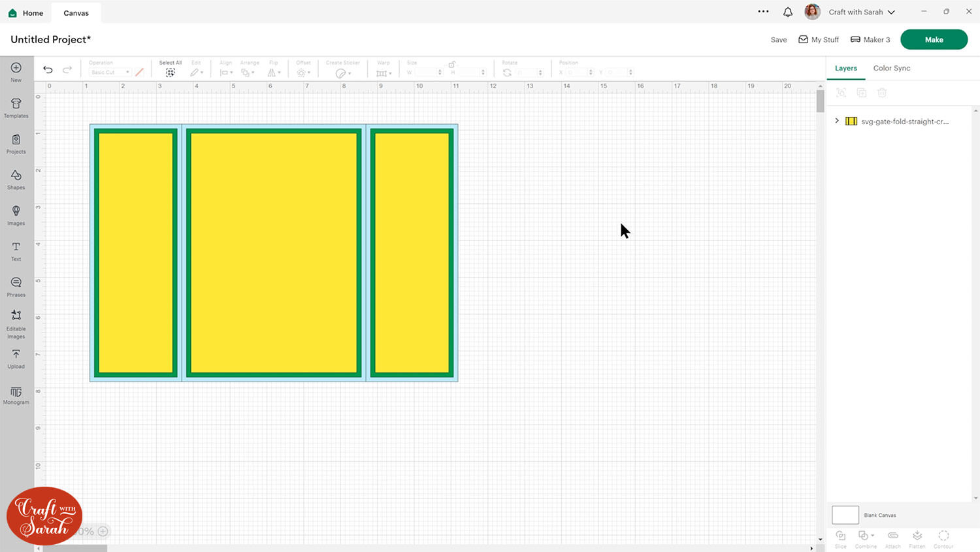Switch to the Canvas tab
Image resolution: width=980 pixels, height=552 pixels.
click(x=76, y=13)
